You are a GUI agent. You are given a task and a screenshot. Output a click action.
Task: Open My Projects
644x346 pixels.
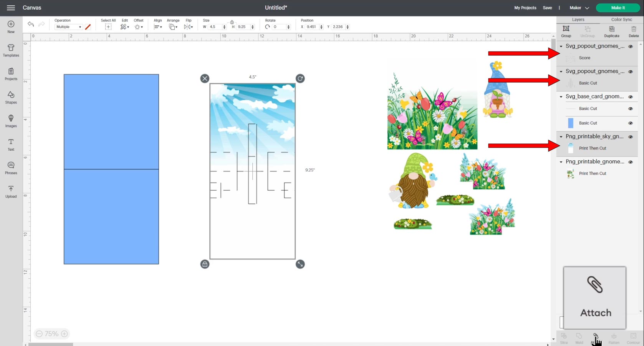tap(525, 8)
